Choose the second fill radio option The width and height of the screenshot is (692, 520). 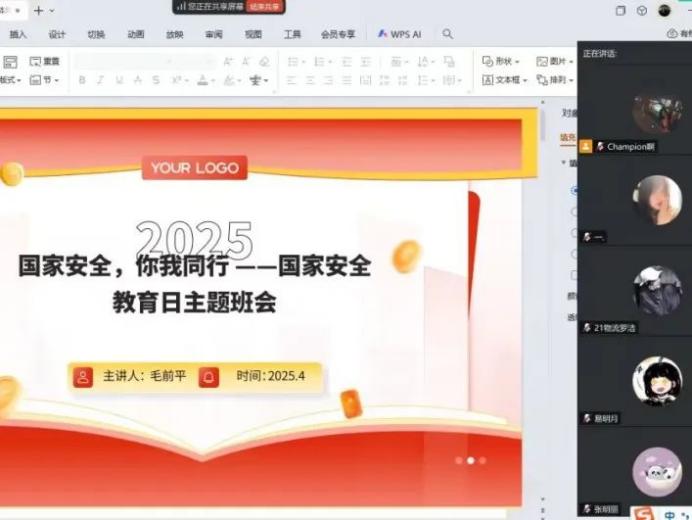click(574, 211)
